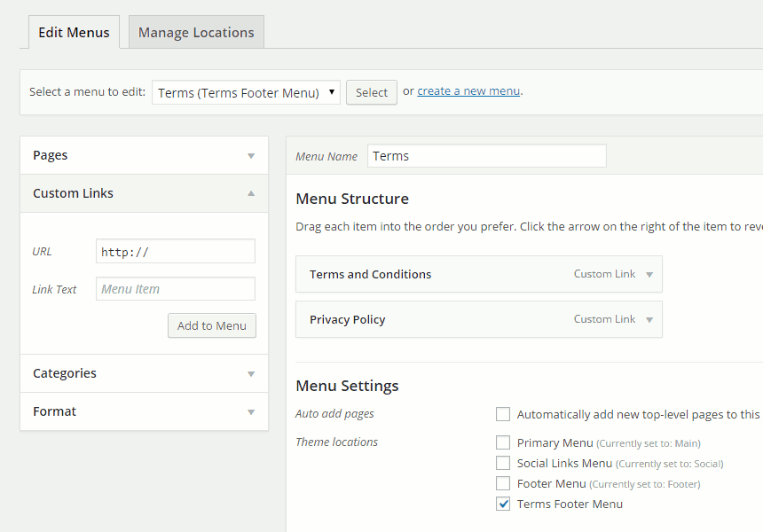The width and height of the screenshot is (763, 532).
Task: Expand the Categories panel arrow
Action: point(251,373)
